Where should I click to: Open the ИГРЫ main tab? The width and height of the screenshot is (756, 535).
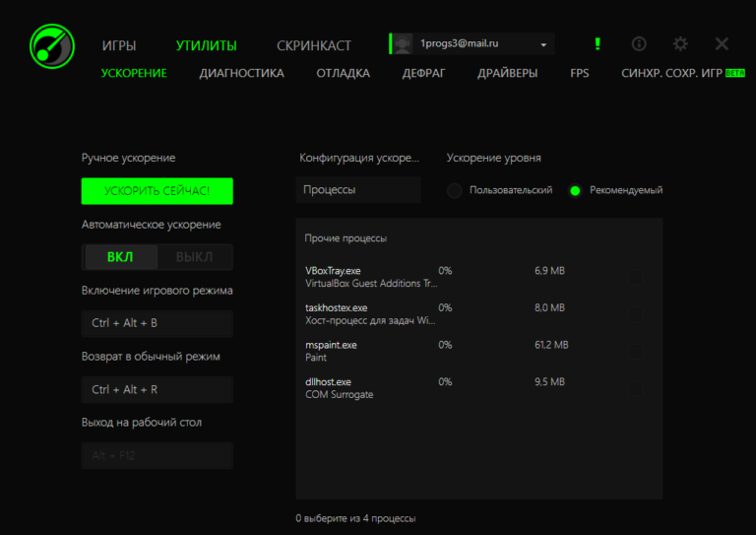[118, 46]
